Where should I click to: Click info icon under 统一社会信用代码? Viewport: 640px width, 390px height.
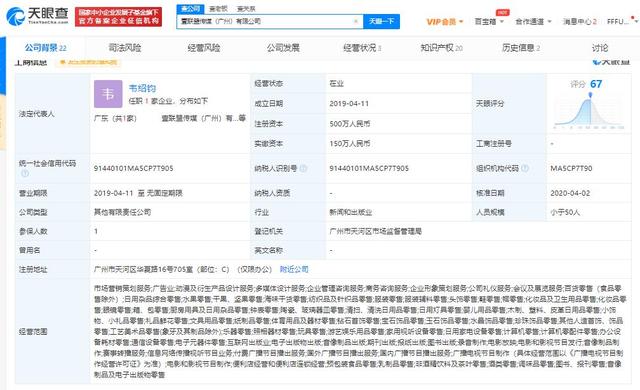(25, 173)
